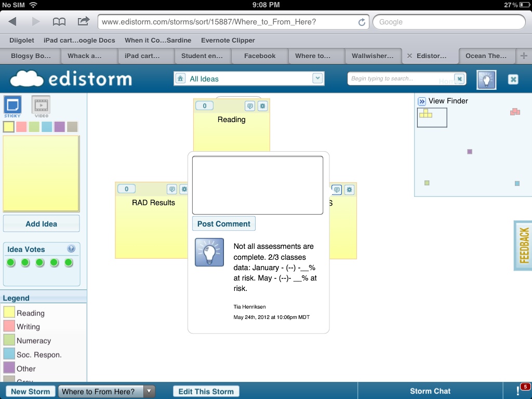Expand the All Ideas dropdown
This screenshot has height=399, width=532.
click(317, 78)
